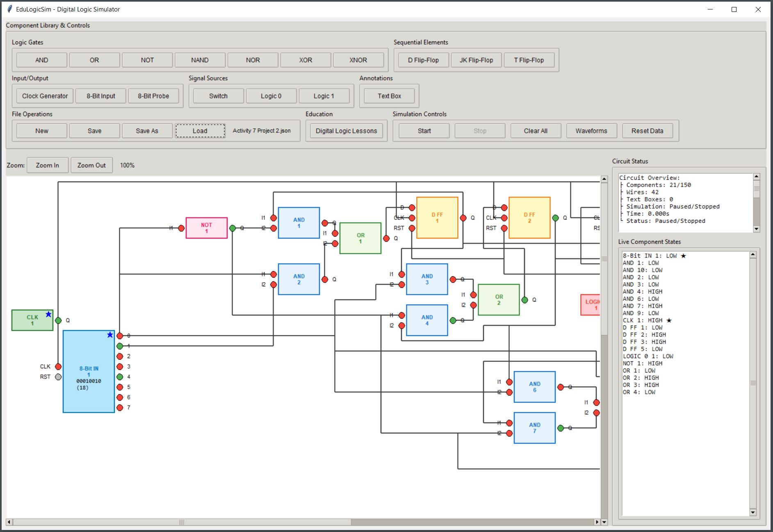This screenshot has height=532, width=773.
Task: Open Digital Logic Lessons
Action: (x=346, y=131)
